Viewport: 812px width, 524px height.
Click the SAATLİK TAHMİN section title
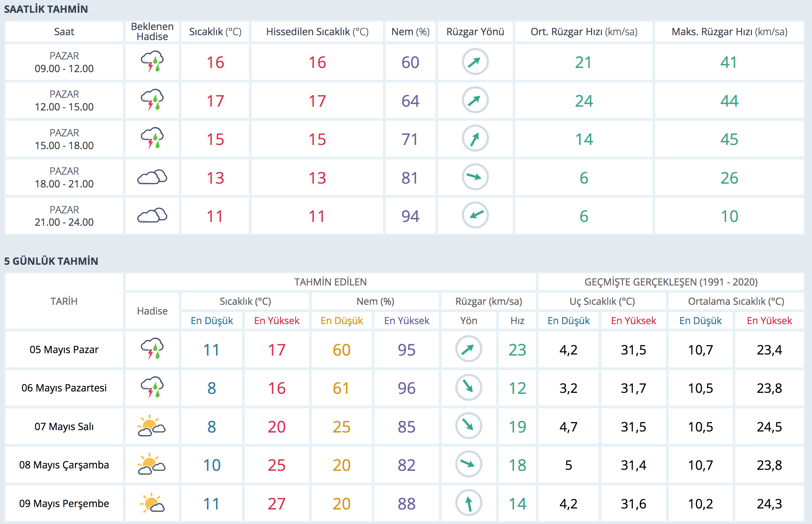[46, 9]
